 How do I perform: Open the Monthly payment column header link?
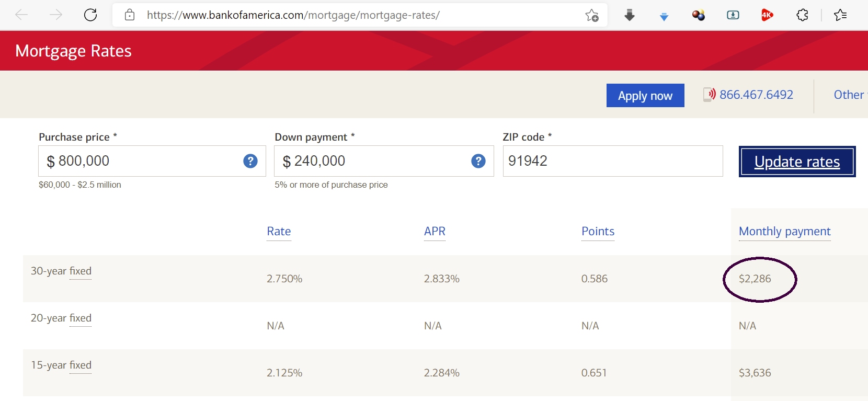[x=785, y=232]
